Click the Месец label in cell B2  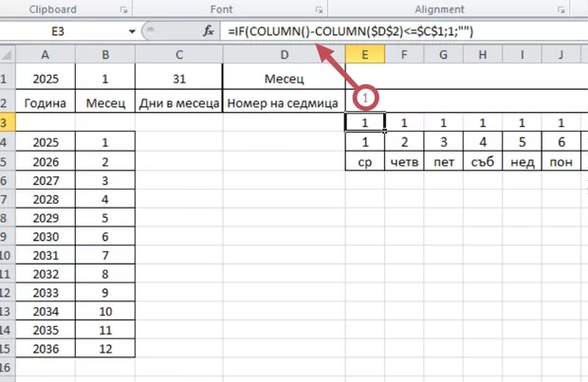tap(105, 102)
